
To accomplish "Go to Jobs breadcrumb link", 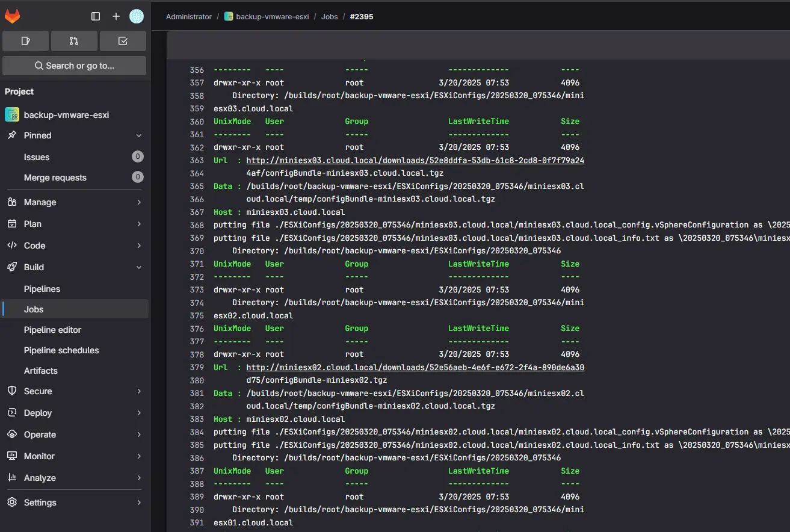I will click(x=329, y=17).
